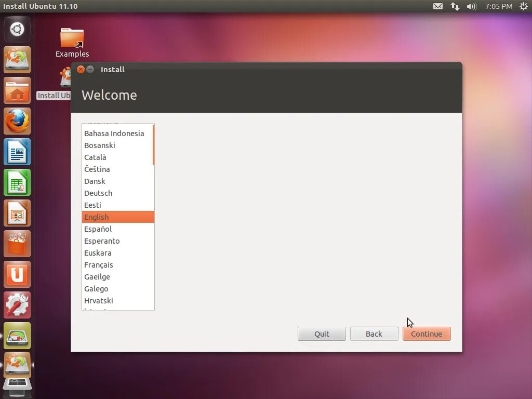This screenshot has height=399, width=532.
Task: Open Ubuntu Software Center shopping bag icon
Action: point(17,244)
